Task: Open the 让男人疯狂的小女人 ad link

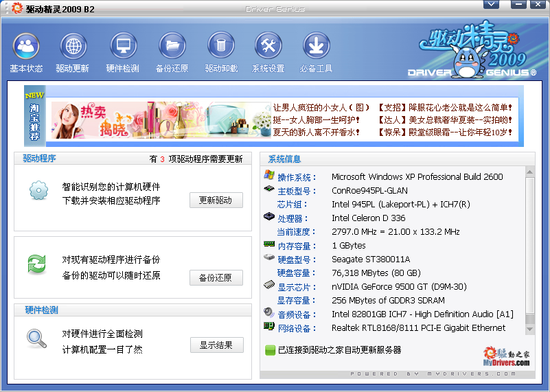Action: click(x=321, y=108)
